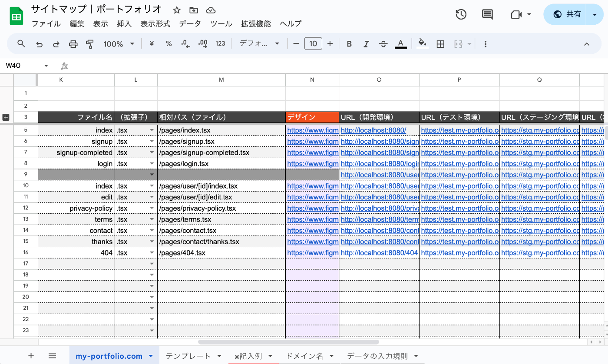This screenshot has width=608, height=364.
Task: Open extension dropdown in index row 5
Action: pyautogui.click(x=152, y=130)
